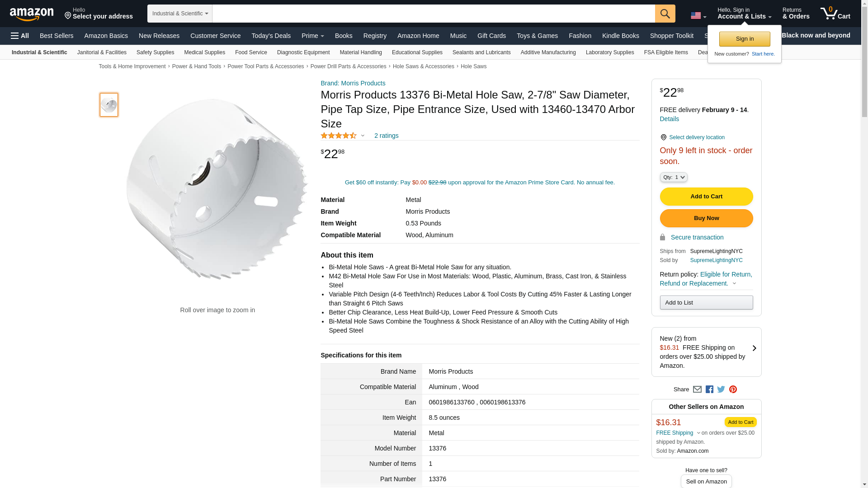The width and height of the screenshot is (868, 488).
Task: Share the product on Twitter
Action: [x=721, y=389]
